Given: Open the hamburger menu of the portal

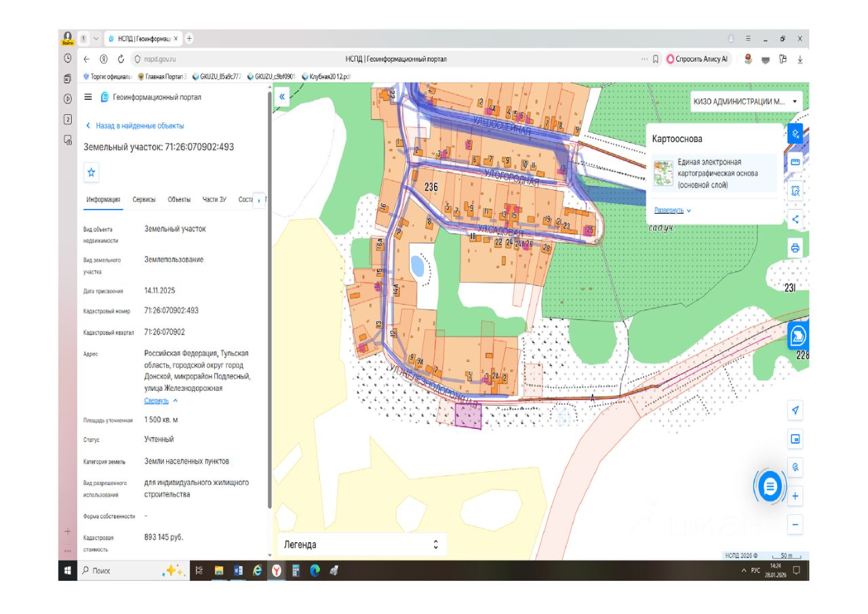Looking at the screenshot, I should point(87,97).
